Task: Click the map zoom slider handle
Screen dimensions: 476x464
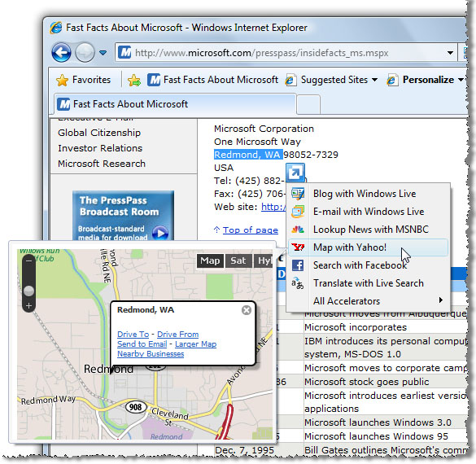Action: pos(28,291)
